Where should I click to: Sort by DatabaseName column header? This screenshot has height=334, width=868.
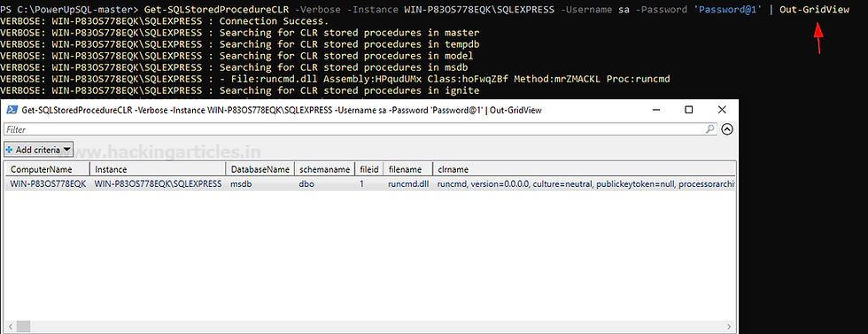click(260, 169)
